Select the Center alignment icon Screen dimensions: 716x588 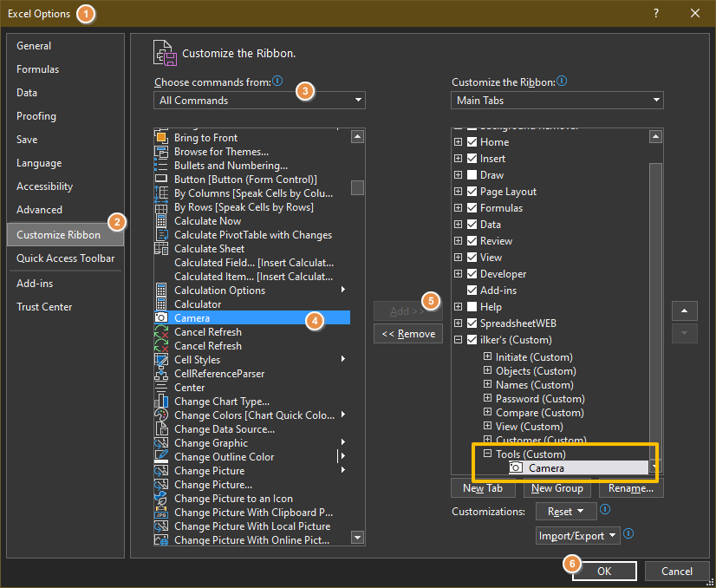[161, 388]
